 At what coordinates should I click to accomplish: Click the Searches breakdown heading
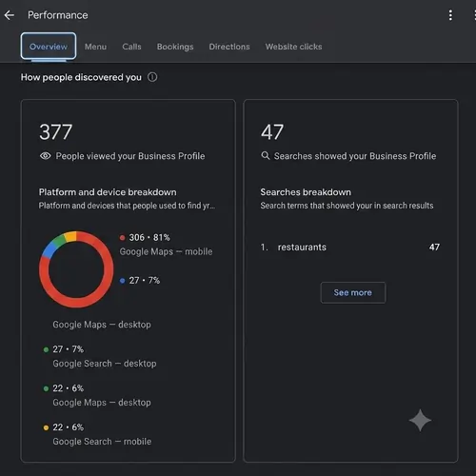(306, 192)
